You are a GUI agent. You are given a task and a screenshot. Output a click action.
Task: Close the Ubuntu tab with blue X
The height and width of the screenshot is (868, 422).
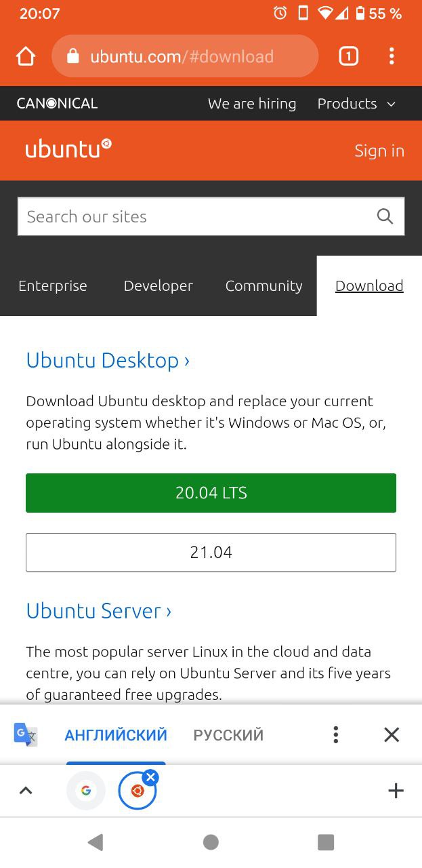click(x=150, y=778)
